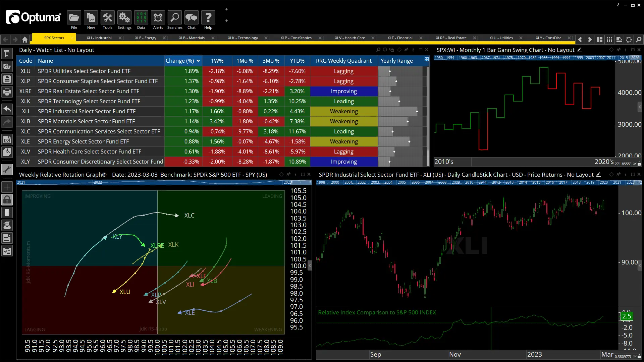Expand the side panel handle right of Gann chart
The image size is (644, 362).
point(640,107)
